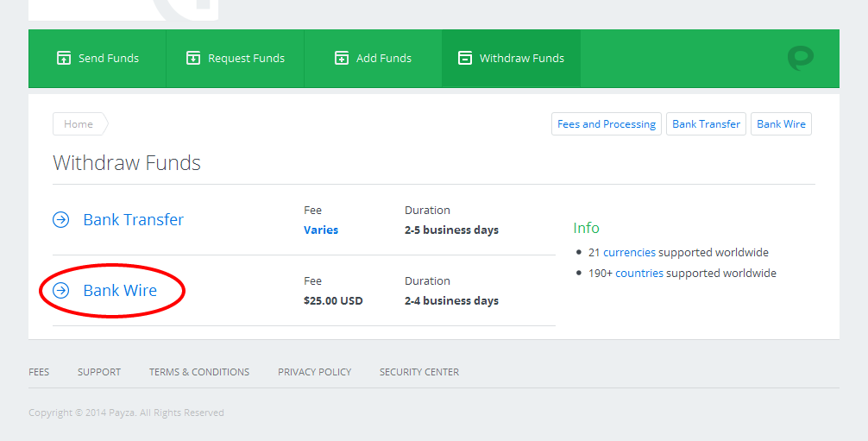Click the Add Funds plus icon

342,58
